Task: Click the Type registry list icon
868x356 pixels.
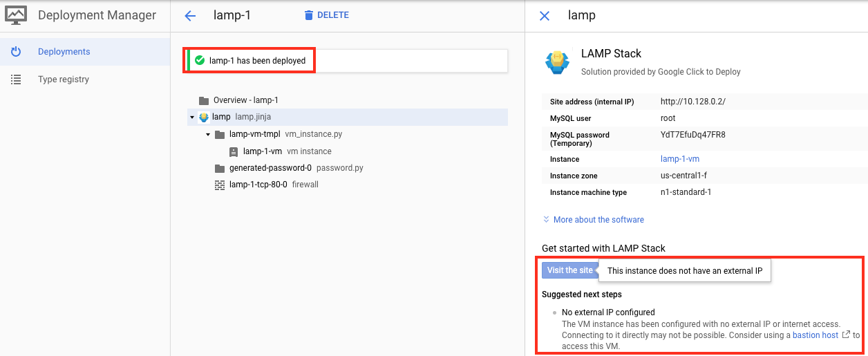Action: 16,79
